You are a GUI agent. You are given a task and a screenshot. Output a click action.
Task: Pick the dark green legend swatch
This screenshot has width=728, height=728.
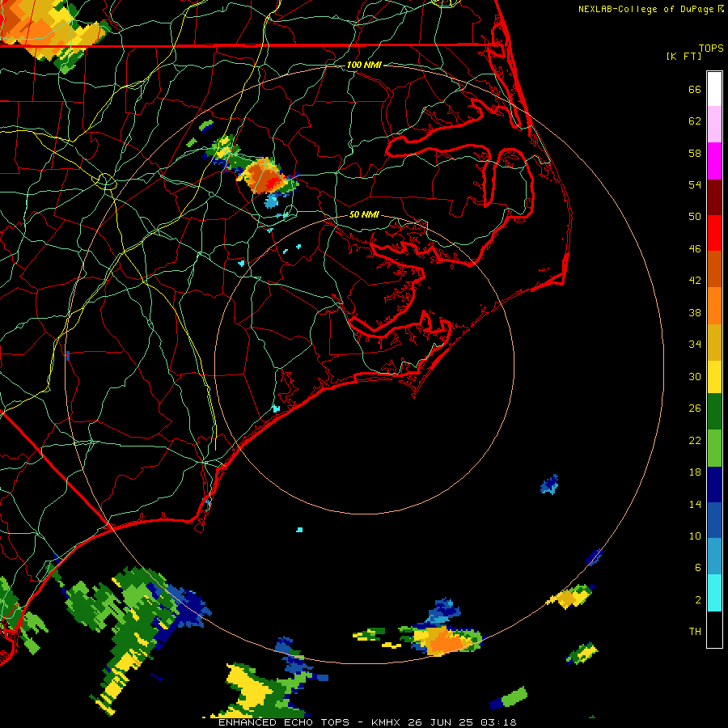click(714, 412)
